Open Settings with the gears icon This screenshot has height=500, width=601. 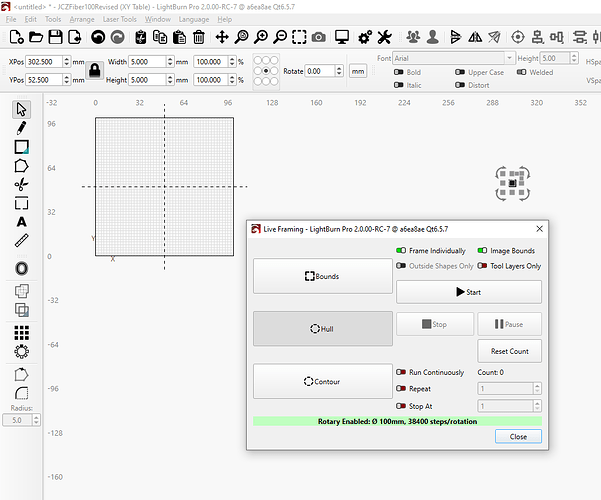point(365,37)
